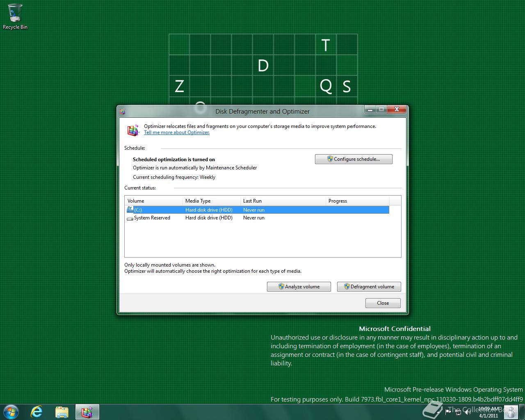Select the (C:) drive icon
Viewport: 525px width, 420px height.
[130, 210]
